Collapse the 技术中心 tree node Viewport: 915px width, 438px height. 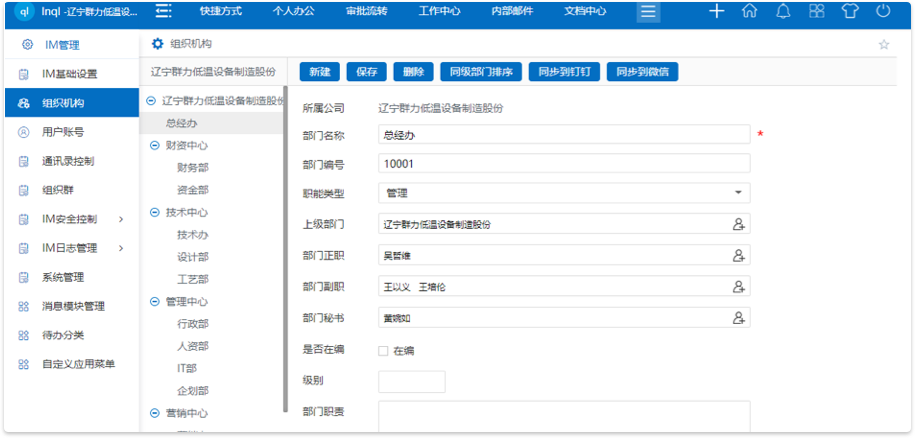(x=154, y=212)
